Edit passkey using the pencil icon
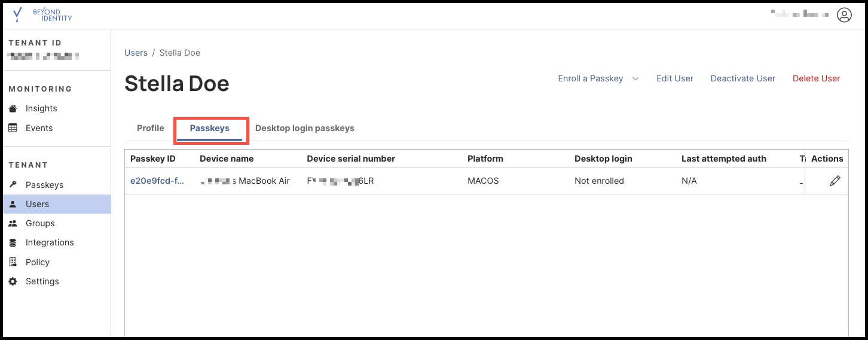The image size is (868, 340). pos(835,181)
